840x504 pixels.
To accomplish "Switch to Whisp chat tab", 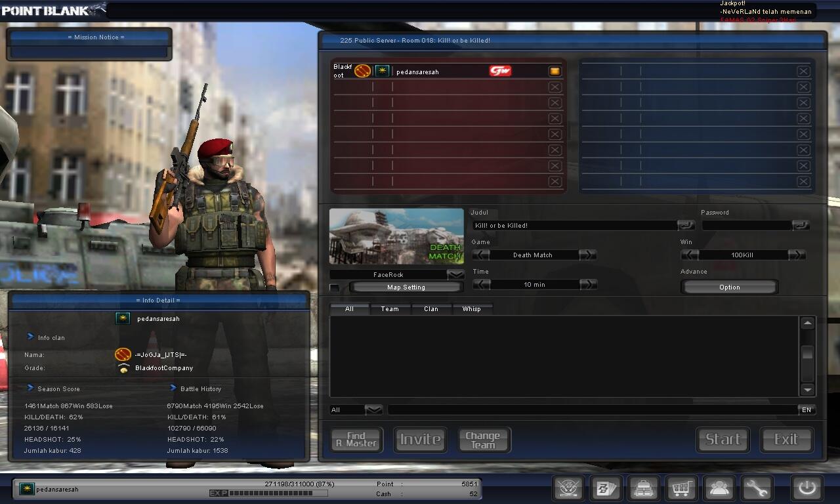I will click(x=472, y=308).
